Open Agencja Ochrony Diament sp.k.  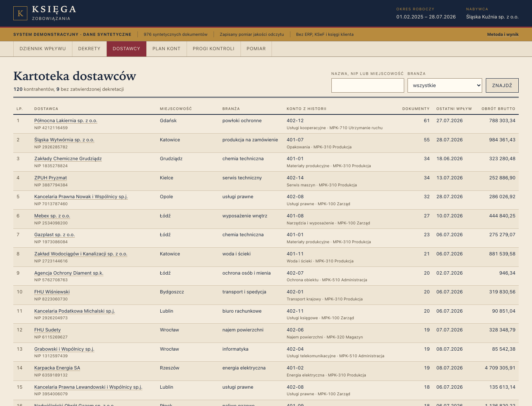point(69,273)
